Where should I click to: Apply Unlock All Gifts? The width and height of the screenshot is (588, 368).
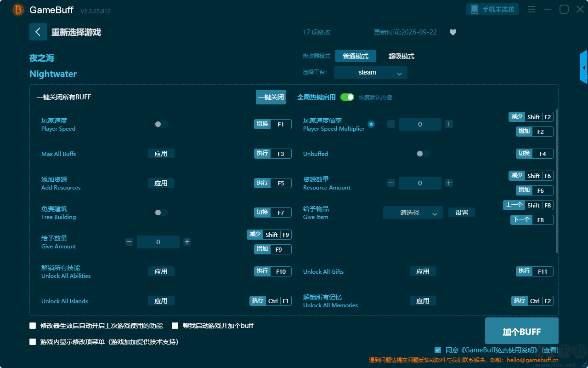[x=423, y=271]
